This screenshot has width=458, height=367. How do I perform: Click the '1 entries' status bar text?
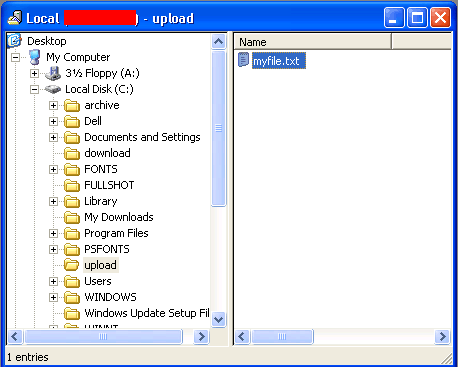click(x=28, y=357)
